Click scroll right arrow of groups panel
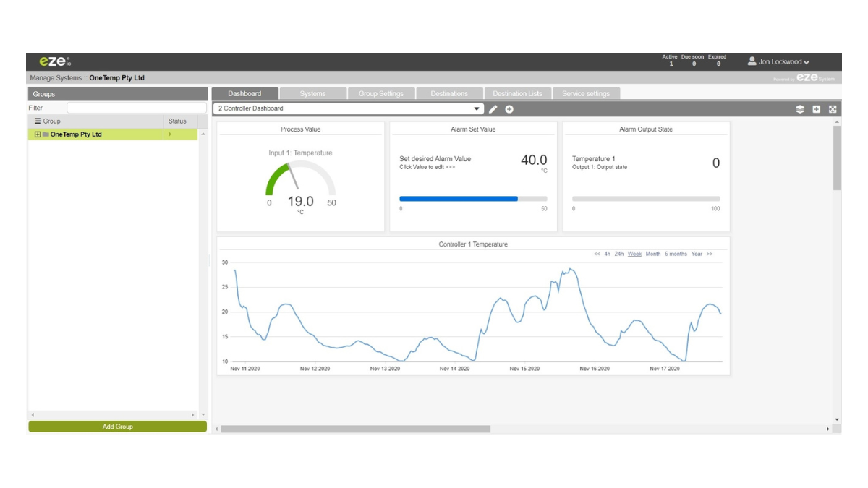This screenshot has width=868, height=488. pos(192,415)
